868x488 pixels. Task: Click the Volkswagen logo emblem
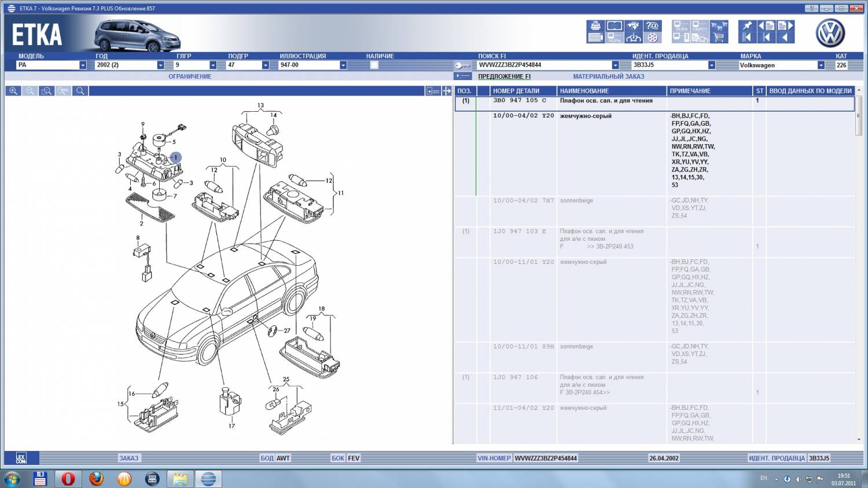(830, 33)
